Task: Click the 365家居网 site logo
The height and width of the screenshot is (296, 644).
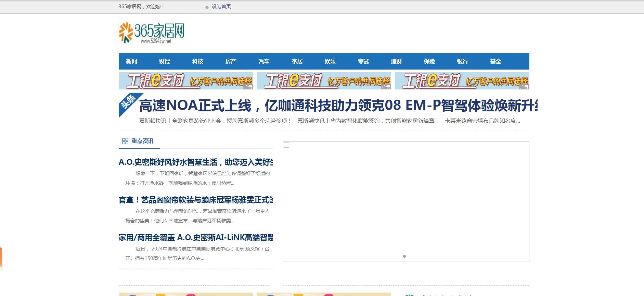Action: tap(152, 33)
